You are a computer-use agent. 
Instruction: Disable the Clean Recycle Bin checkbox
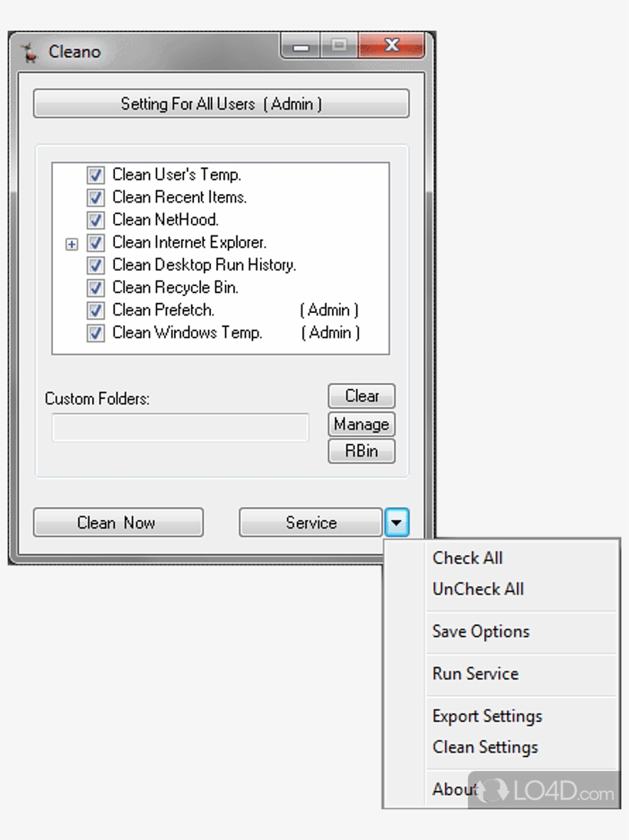(95, 288)
